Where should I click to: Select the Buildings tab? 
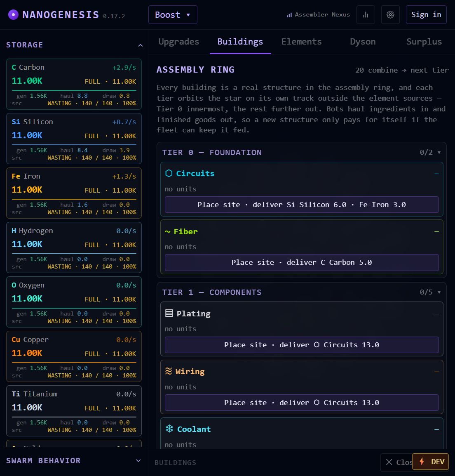click(240, 42)
